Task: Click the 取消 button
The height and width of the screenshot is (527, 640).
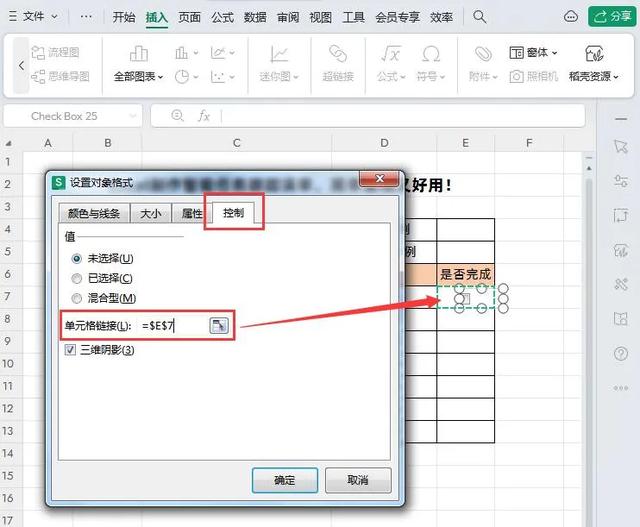Action: 358,480
